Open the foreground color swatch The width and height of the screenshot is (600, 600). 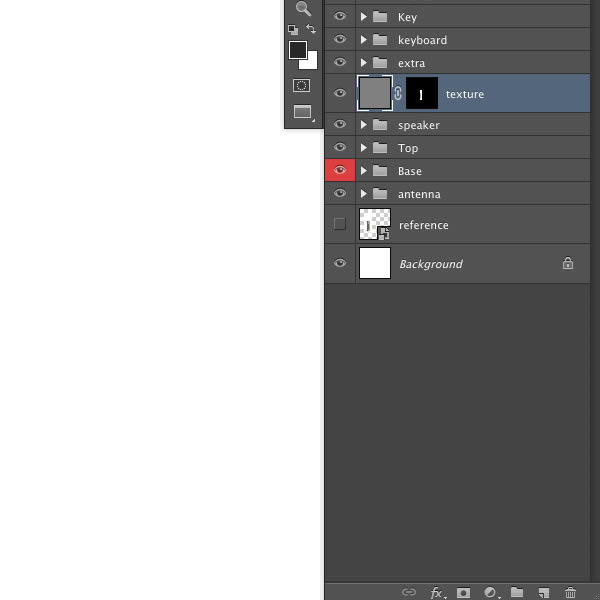coord(298,50)
